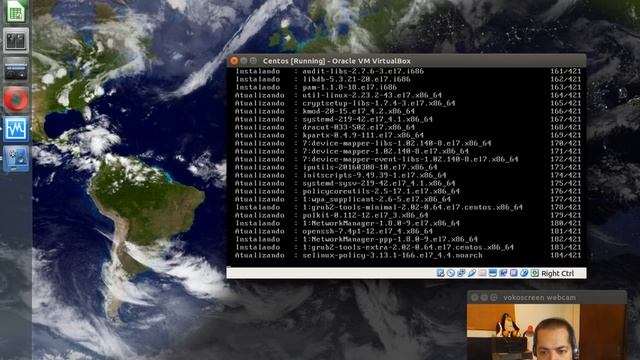640x360 pixels.
Task: Click the vokoscreen webcam video preview
Action: (x=546, y=332)
